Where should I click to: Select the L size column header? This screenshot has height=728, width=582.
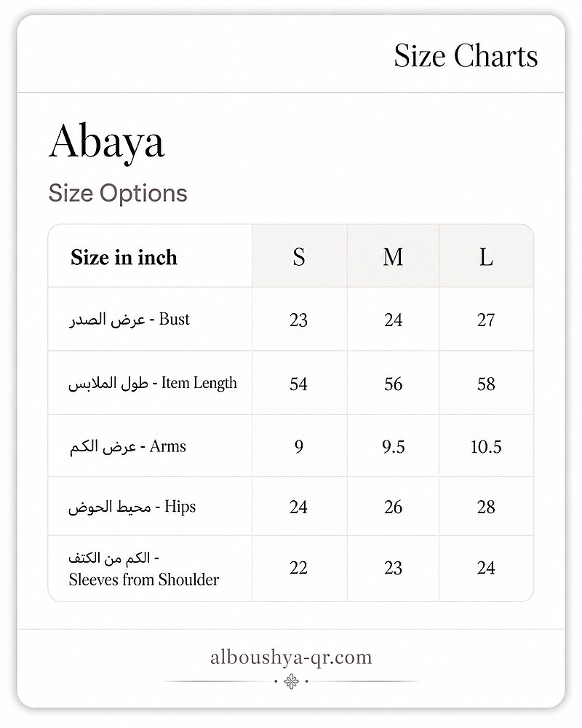coord(486,257)
